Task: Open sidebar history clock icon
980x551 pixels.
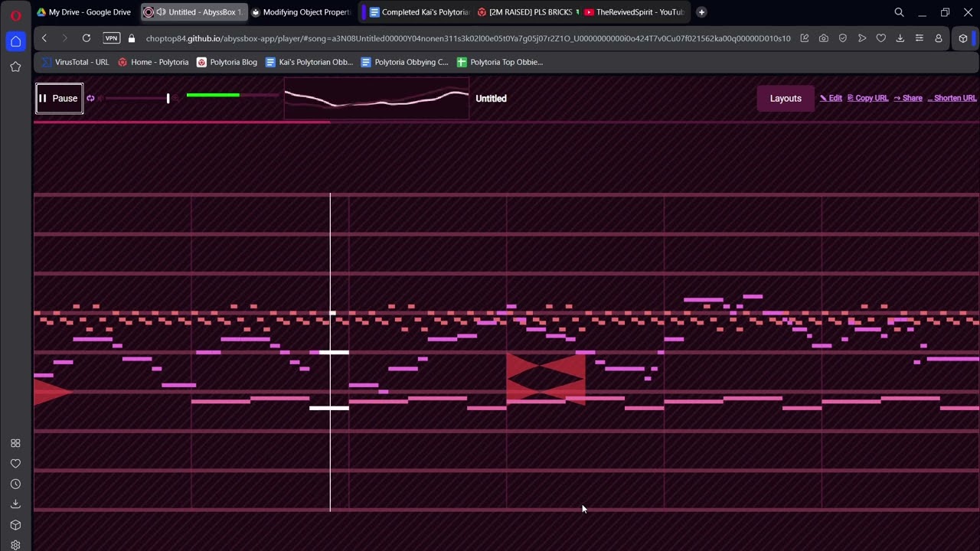Action: tap(15, 484)
